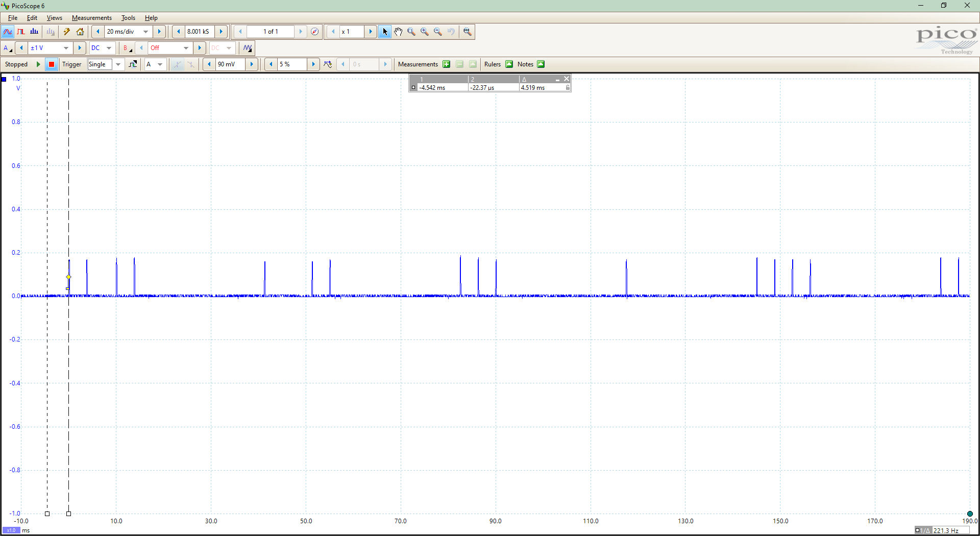Switch to Persistence mode
This screenshot has width=980, height=536.
21,32
